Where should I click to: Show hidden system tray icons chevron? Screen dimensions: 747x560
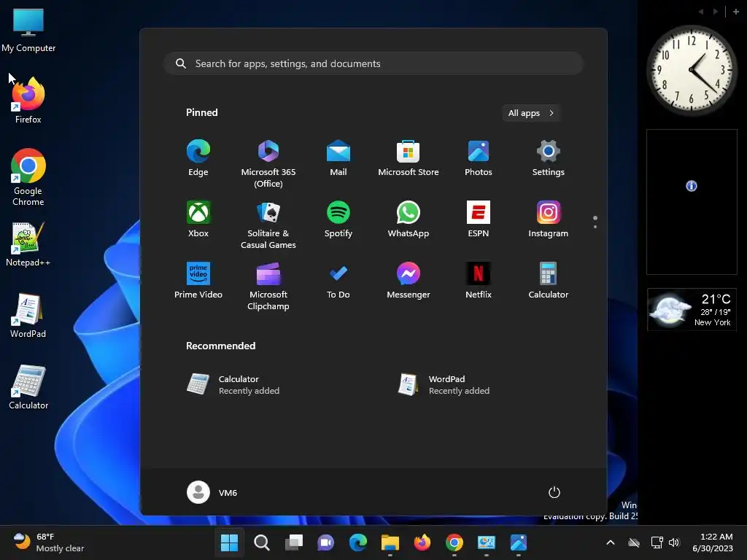(611, 542)
